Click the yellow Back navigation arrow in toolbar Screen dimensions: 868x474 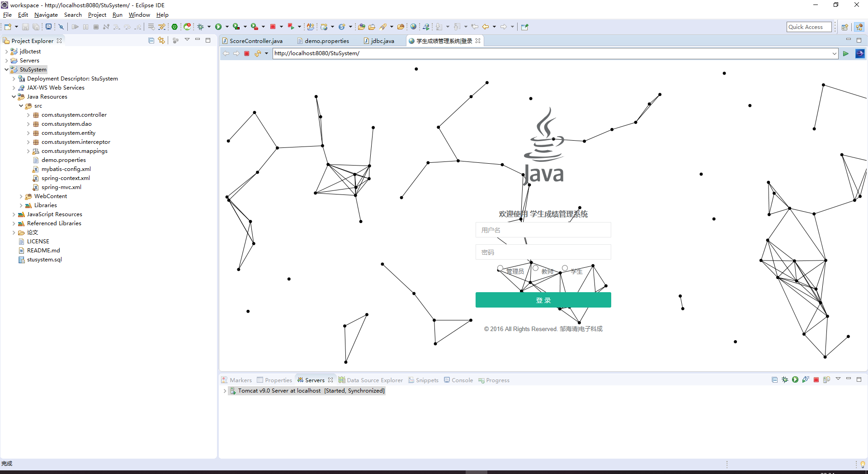point(486,27)
